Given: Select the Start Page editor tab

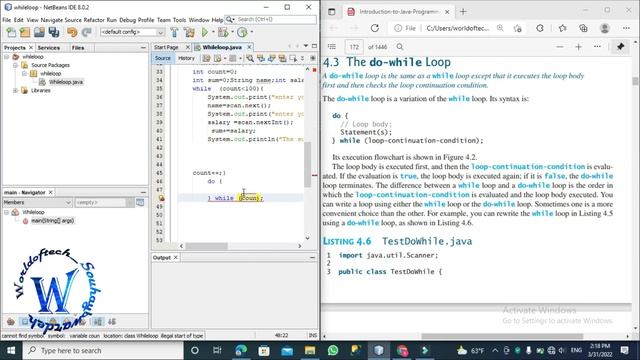Looking at the screenshot, I should click(166, 47).
